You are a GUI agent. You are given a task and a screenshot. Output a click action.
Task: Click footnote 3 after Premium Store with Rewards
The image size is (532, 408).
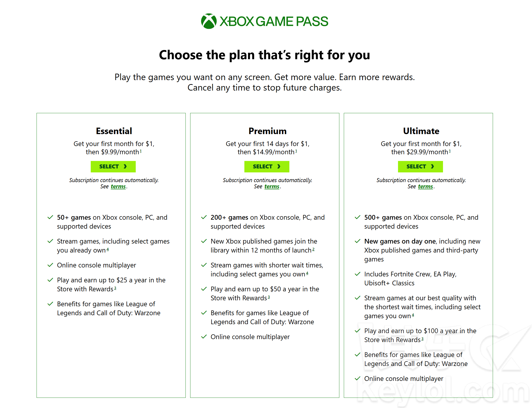coord(269,297)
